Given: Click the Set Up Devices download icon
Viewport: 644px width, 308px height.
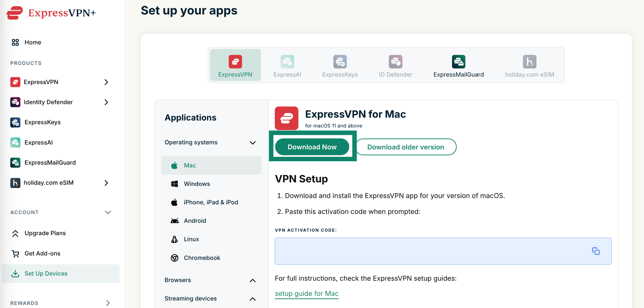Looking at the screenshot, I should click(15, 273).
